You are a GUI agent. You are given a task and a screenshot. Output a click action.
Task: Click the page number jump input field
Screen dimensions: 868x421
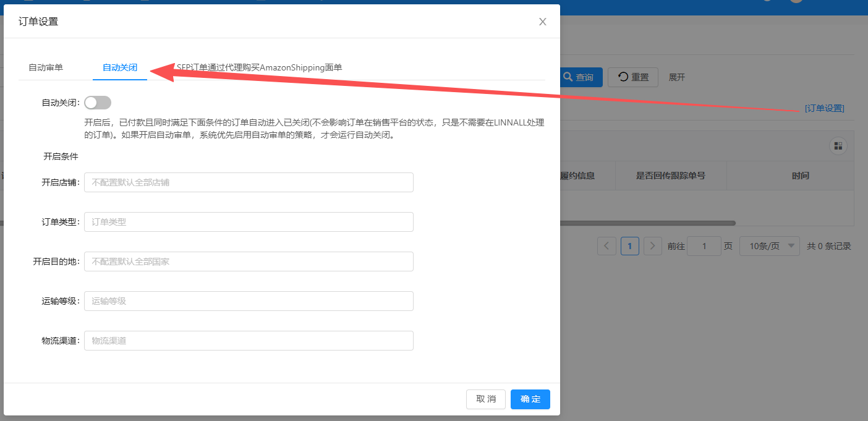[x=704, y=246]
